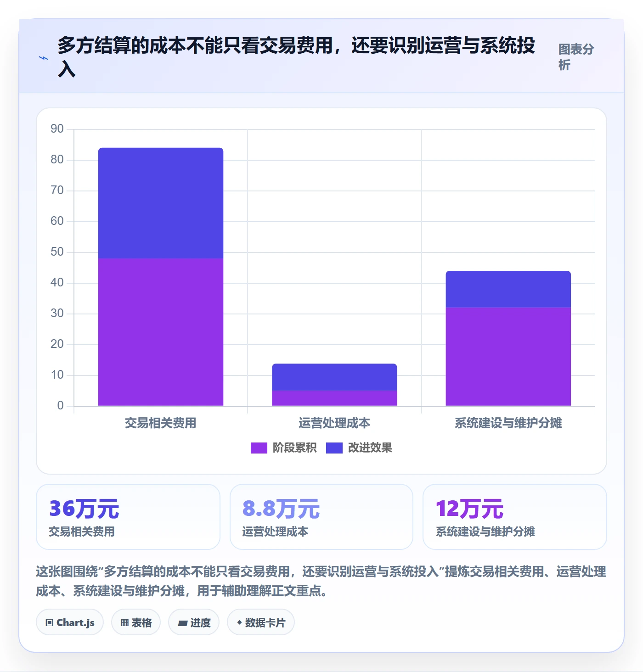Click the 改进效果 legend label
Image resolution: width=643 pixels, height=672 pixels.
pos(370,448)
